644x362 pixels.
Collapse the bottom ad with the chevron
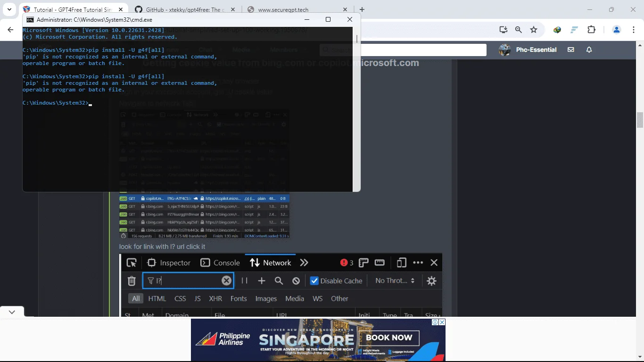[12, 312]
